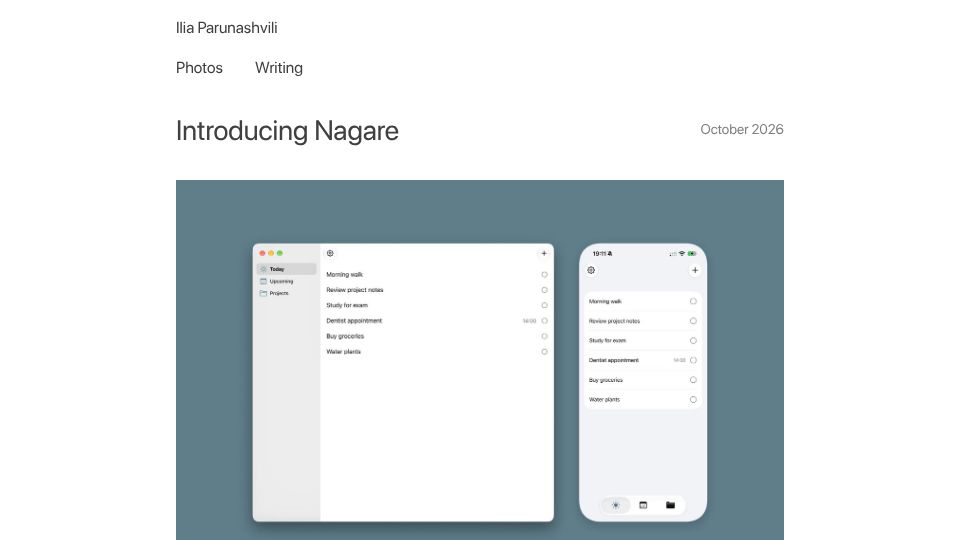Tap Dentist appointment text on phone
The image size is (960, 540).
click(x=613, y=360)
